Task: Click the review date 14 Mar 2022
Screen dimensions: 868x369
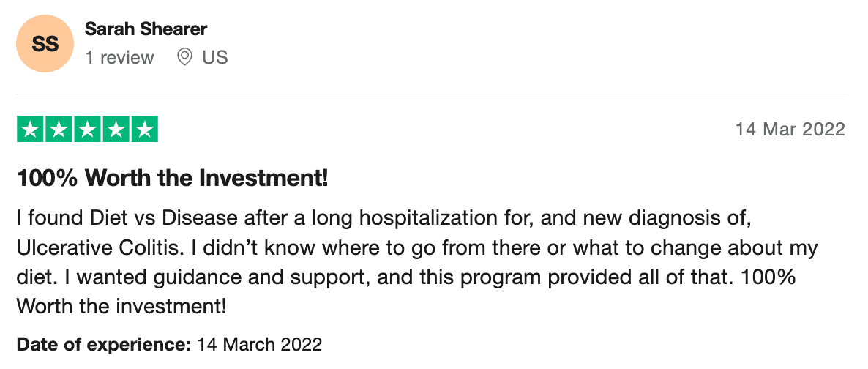Action: (790, 130)
